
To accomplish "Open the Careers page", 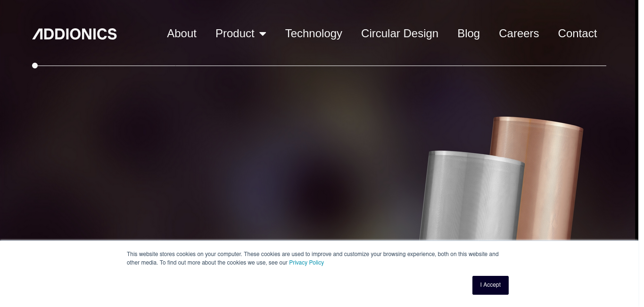I will (x=519, y=33).
